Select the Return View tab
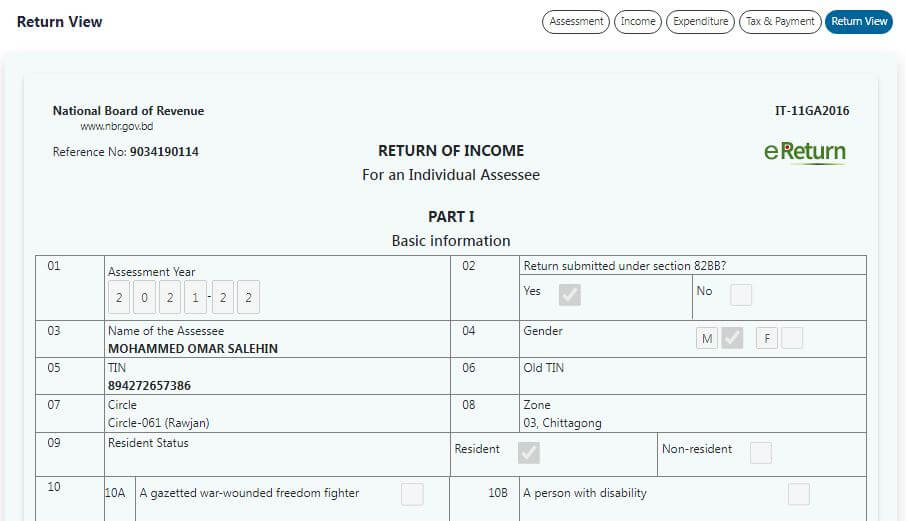This screenshot has height=521, width=906. click(858, 22)
